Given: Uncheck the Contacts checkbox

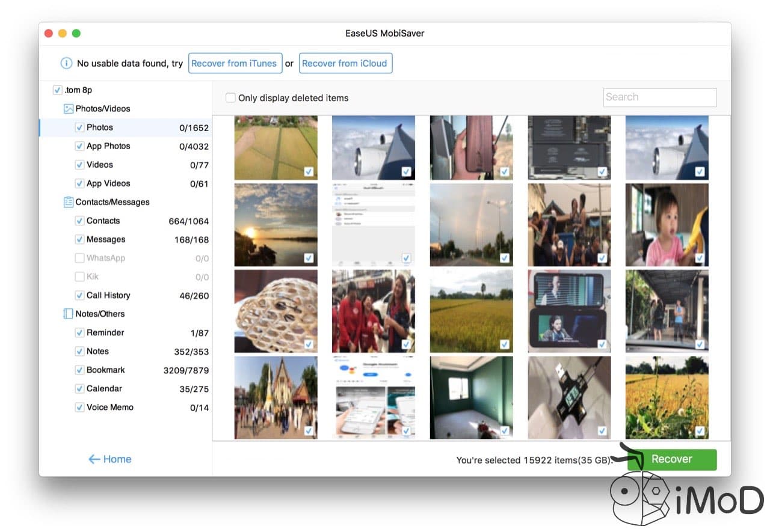Looking at the screenshot, I should (79, 221).
